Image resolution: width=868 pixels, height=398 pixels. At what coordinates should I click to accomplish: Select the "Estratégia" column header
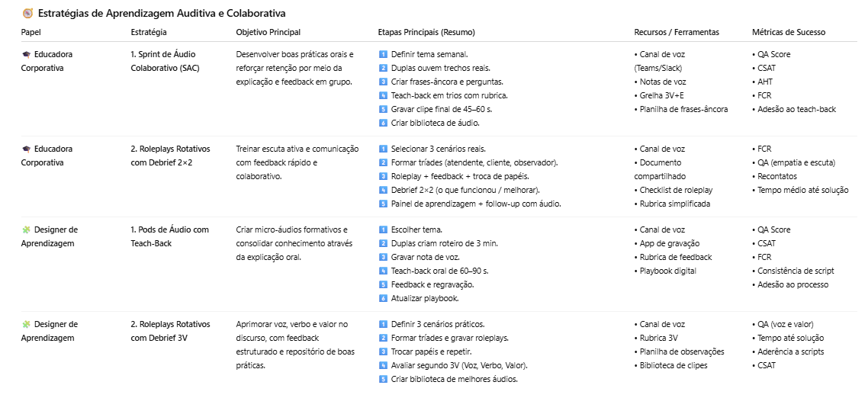[149, 33]
